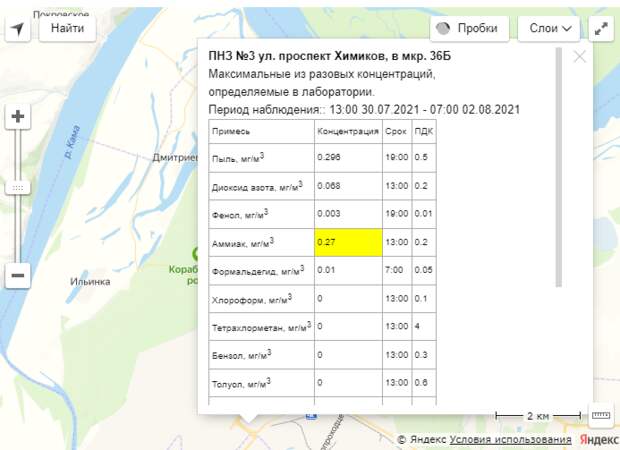Click the zoom slider handle
This screenshot has height=450, width=620.
pyautogui.click(x=18, y=187)
